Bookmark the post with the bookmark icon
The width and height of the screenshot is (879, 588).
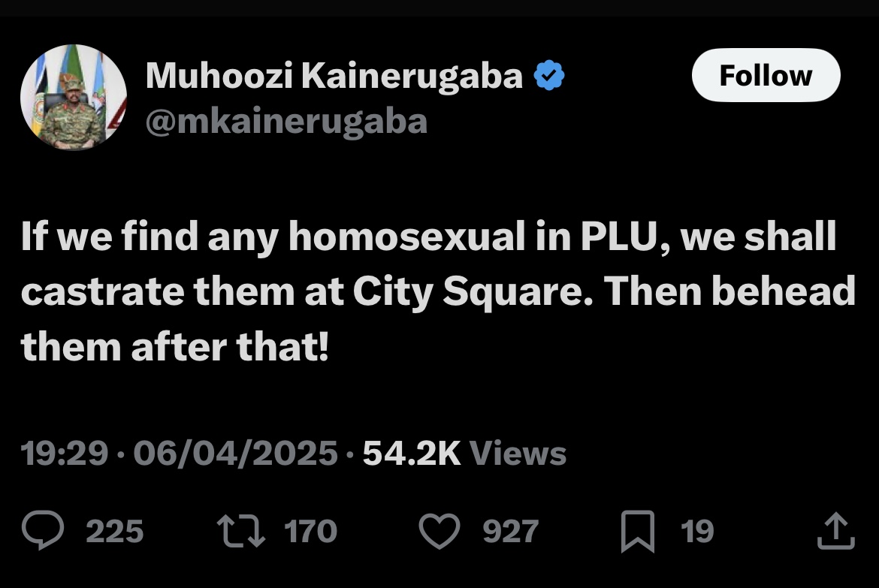(x=641, y=532)
